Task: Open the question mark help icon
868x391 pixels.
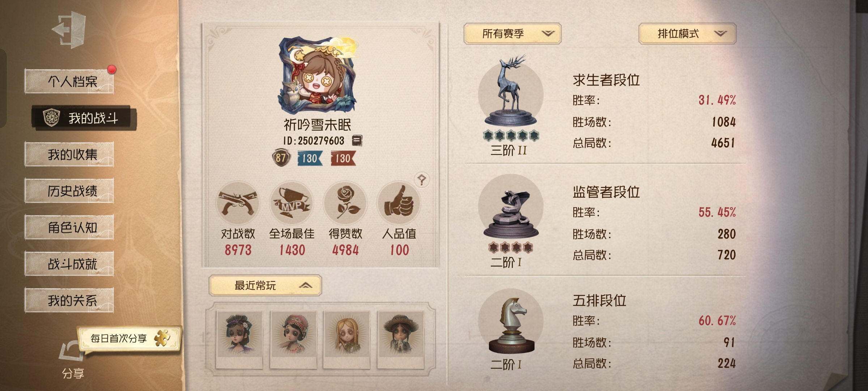Action: 422,180
